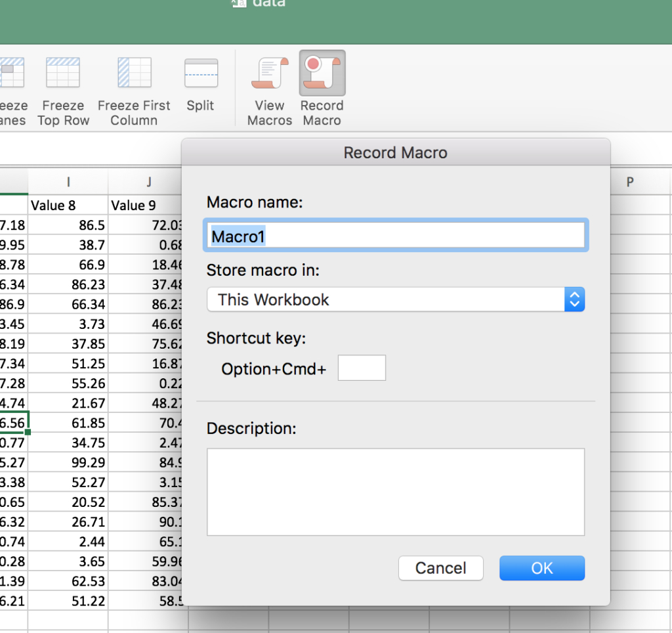672x633 pixels.
Task: Open the 'Store macro in' dropdown
Action: [395, 299]
